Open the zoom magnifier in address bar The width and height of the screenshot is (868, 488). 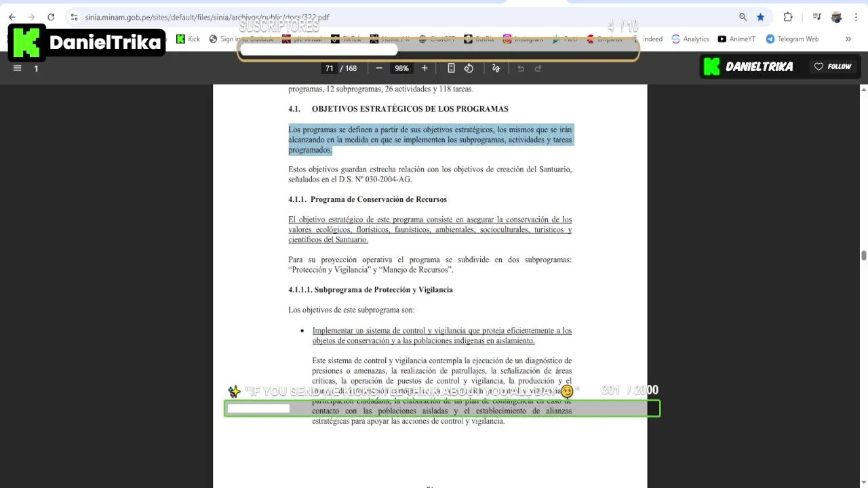(743, 17)
